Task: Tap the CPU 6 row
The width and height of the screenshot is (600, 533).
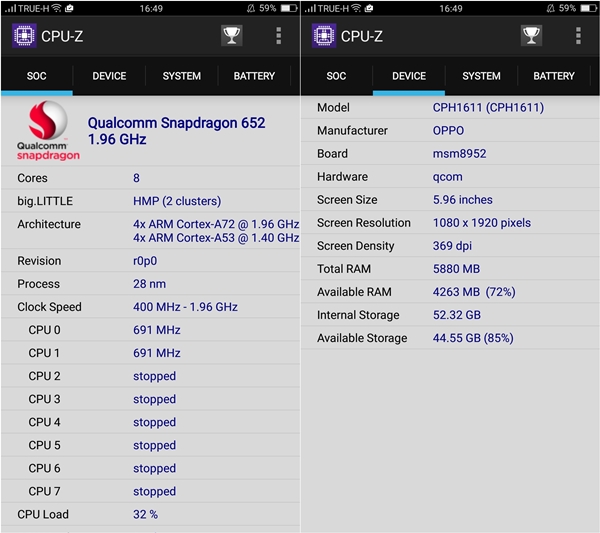Action: (x=150, y=468)
